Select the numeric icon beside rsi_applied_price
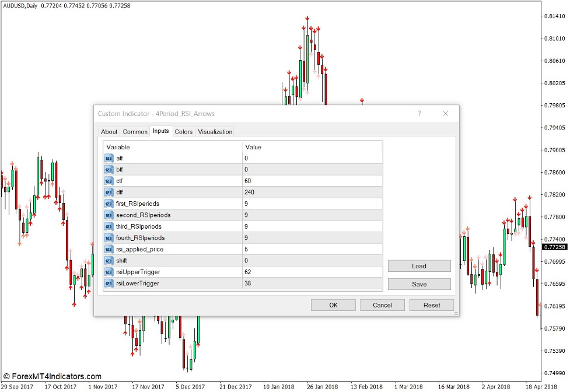570x392 pixels. (109, 249)
